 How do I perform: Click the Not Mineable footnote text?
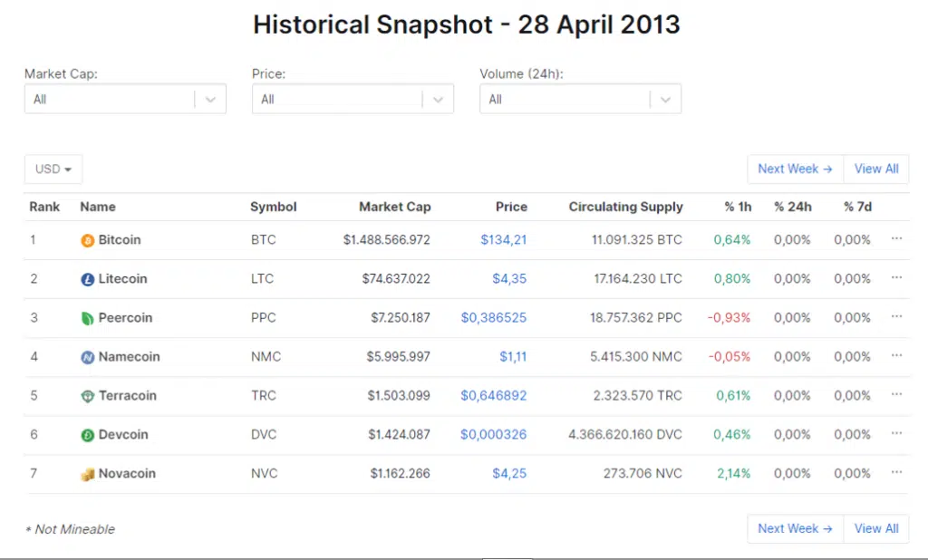pos(71,529)
